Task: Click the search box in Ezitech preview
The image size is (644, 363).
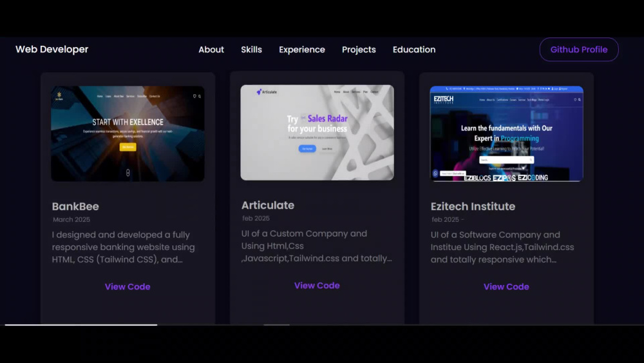Action: coord(506,160)
